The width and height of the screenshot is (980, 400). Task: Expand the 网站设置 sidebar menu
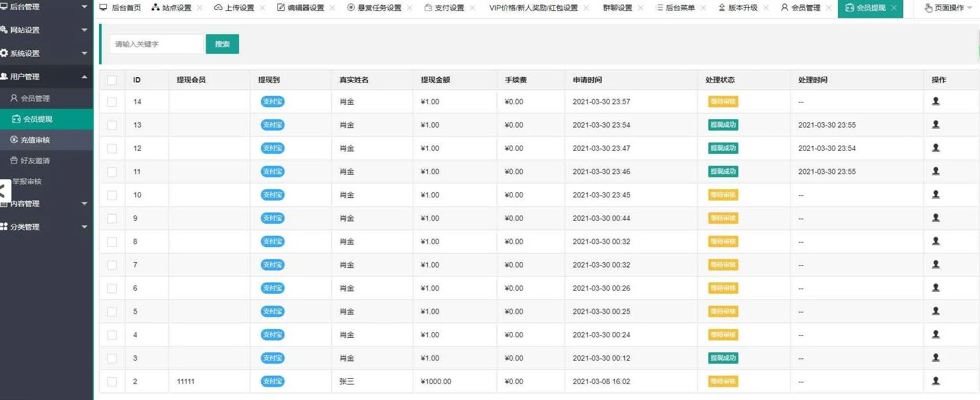tap(44, 30)
